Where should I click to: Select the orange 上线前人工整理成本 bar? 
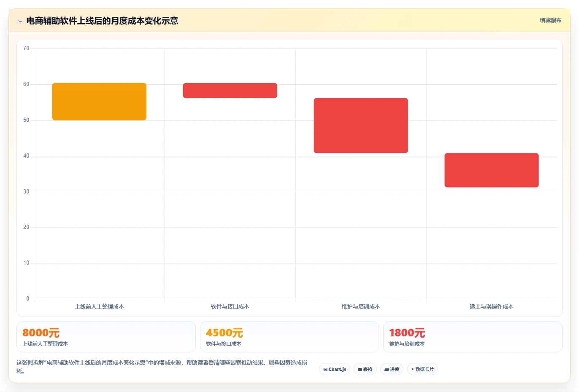[99, 102]
